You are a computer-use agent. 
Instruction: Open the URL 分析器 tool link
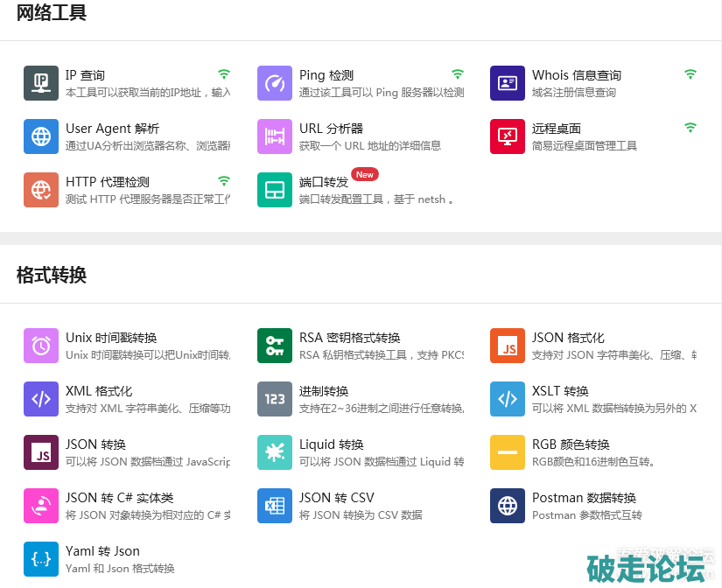point(331,129)
